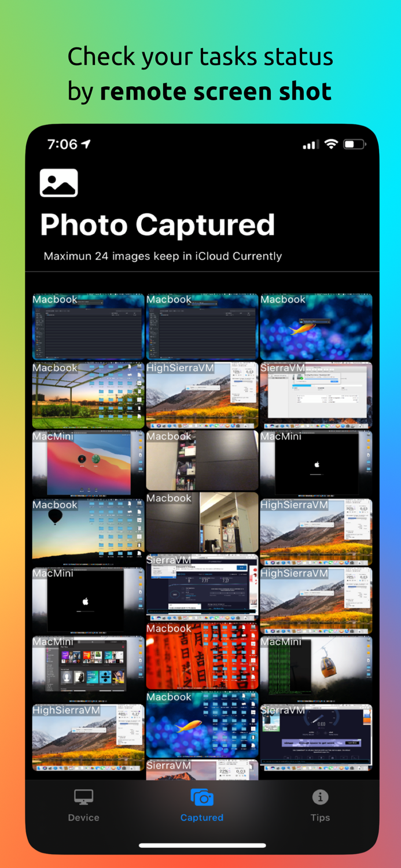The height and width of the screenshot is (868, 401).
Task: Go to the Tips tab
Action: [x=320, y=805]
